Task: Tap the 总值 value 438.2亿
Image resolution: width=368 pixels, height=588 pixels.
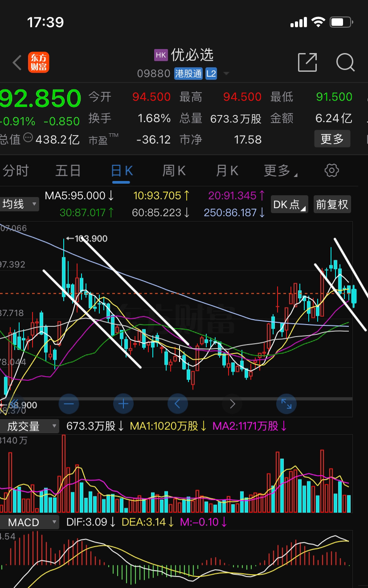Action: (57, 140)
